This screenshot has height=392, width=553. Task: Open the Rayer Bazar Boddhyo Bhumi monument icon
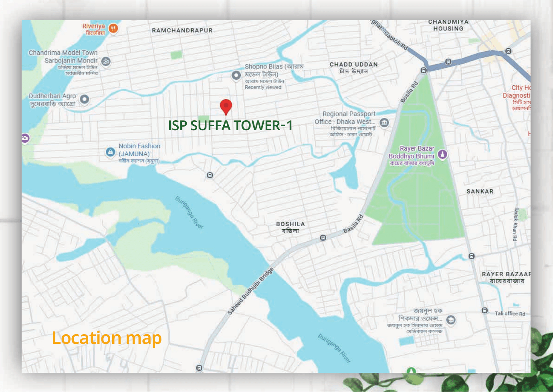point(442,154)
